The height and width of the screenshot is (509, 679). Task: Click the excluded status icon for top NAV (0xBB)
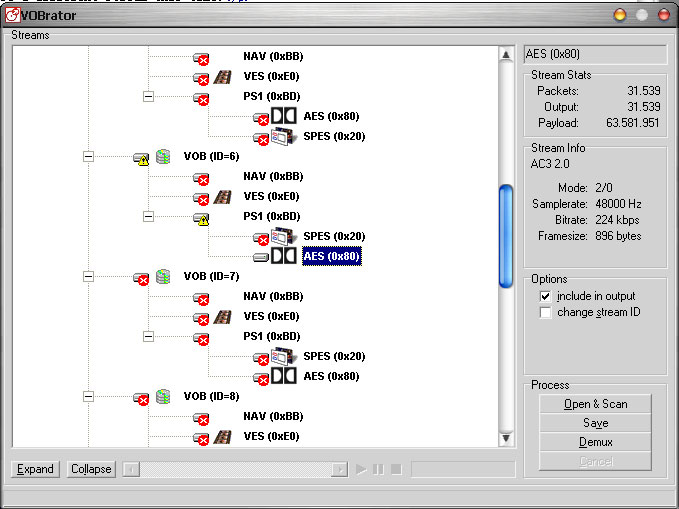pyautogui.click(x=201, y=58)
